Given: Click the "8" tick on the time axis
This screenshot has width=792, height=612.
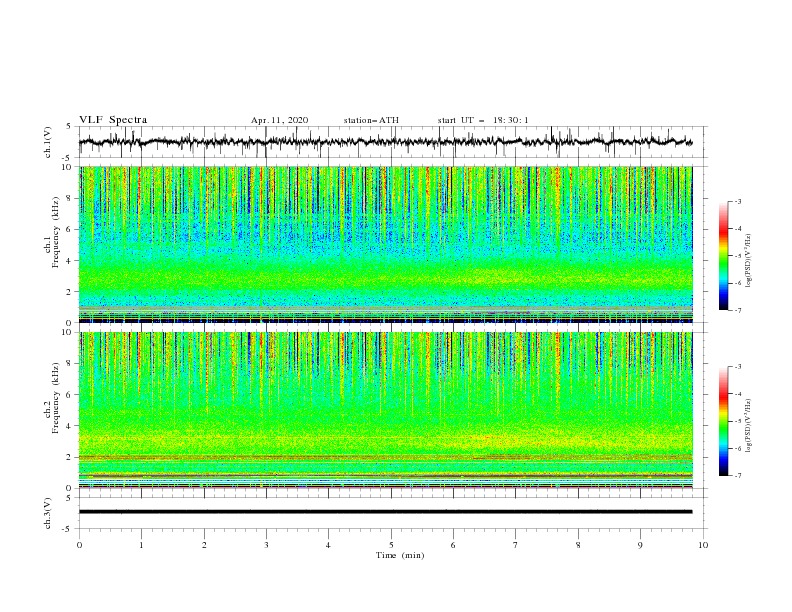Looking at the screenshot, I should point(578,545).
